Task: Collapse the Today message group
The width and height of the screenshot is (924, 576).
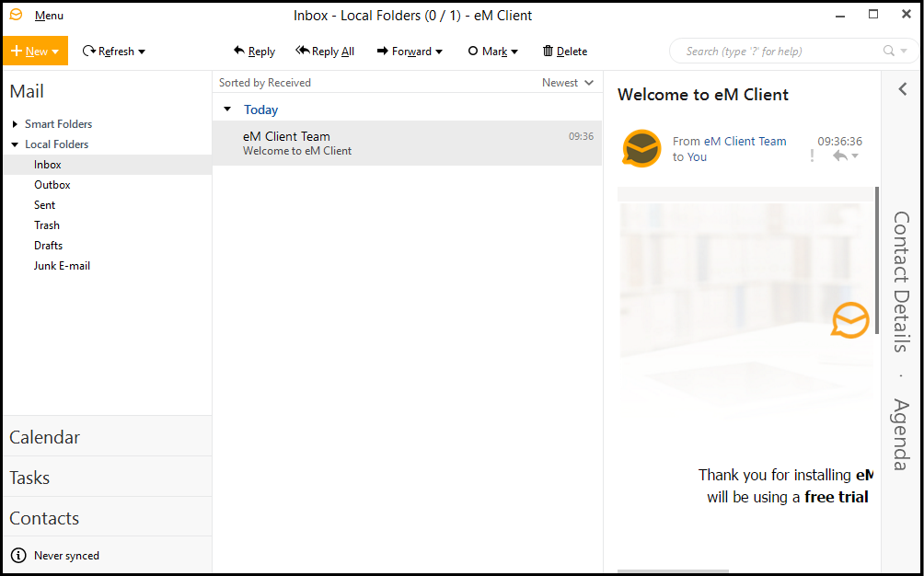Action: tap(227, 109)
